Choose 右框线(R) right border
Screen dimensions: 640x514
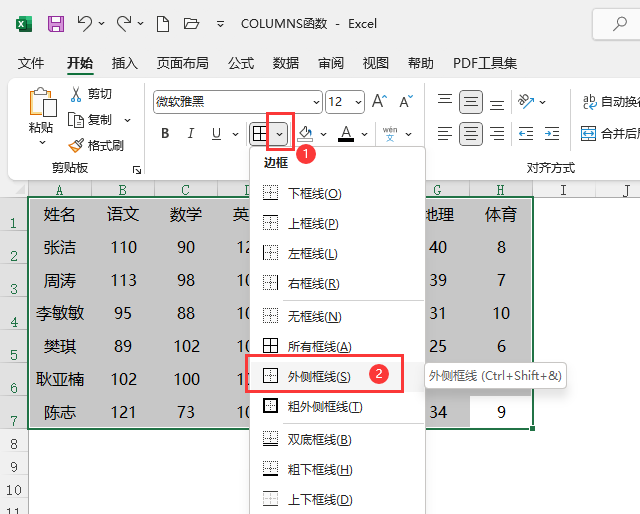coord(337,283)
